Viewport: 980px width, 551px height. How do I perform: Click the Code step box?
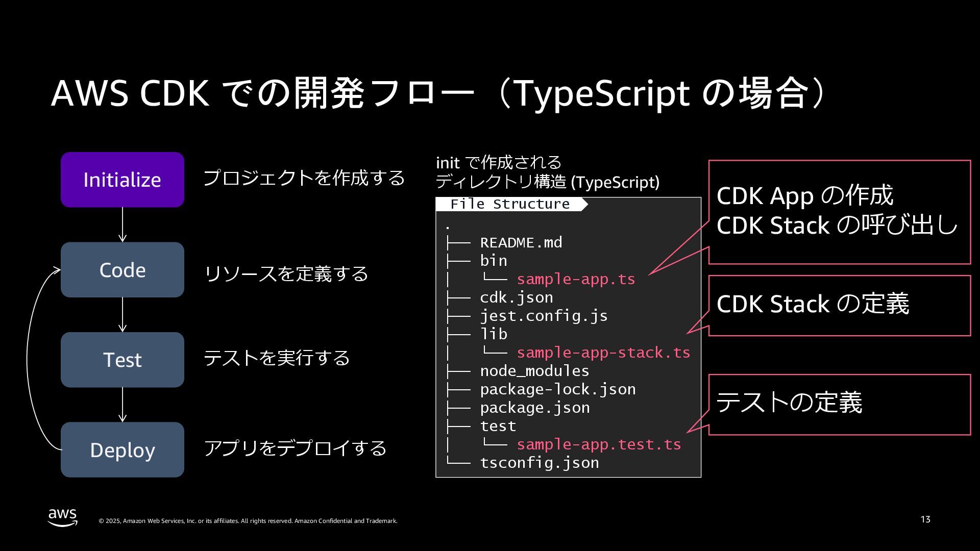(x=122, y=270)
